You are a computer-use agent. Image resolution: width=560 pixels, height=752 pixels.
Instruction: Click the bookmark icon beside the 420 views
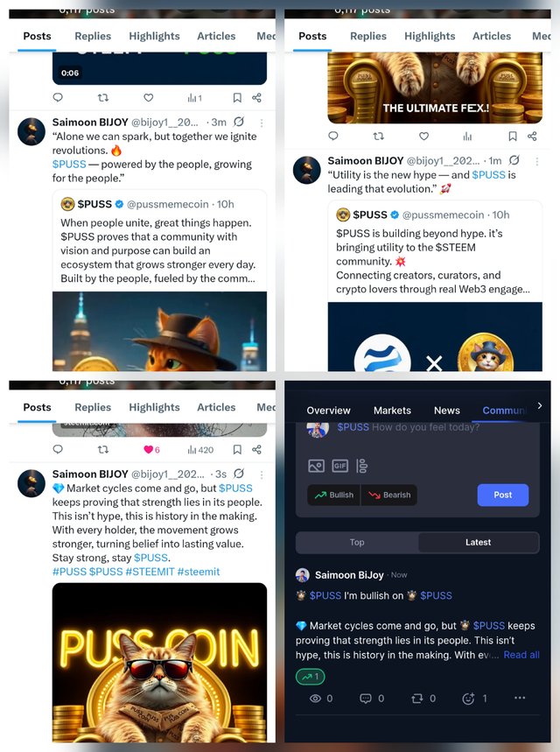click(237, 449)
